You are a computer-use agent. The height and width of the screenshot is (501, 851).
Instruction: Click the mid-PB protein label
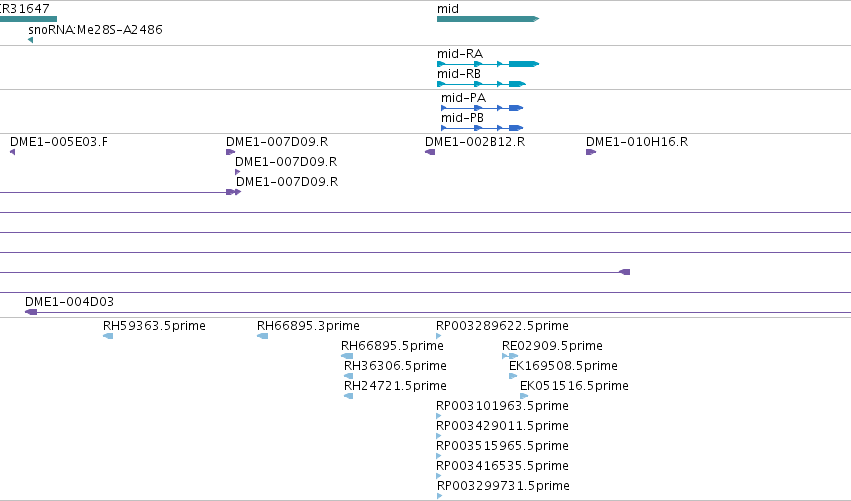point(462,118)
